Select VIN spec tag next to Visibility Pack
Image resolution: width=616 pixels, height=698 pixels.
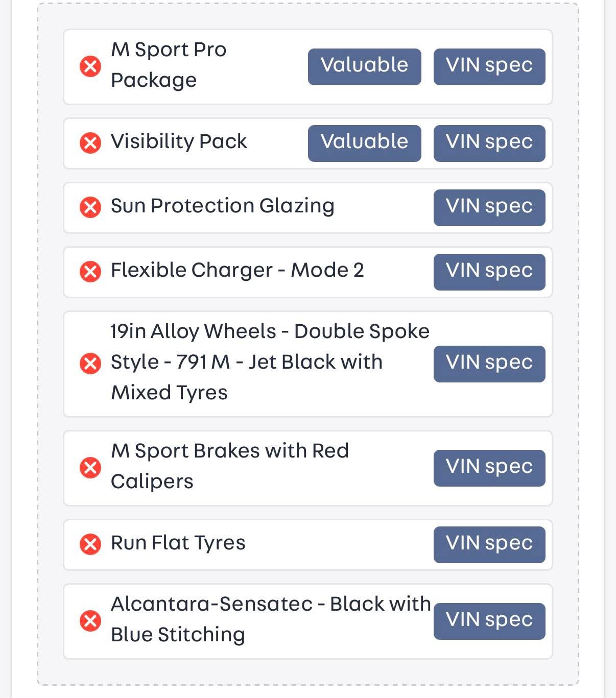[489, 143]
